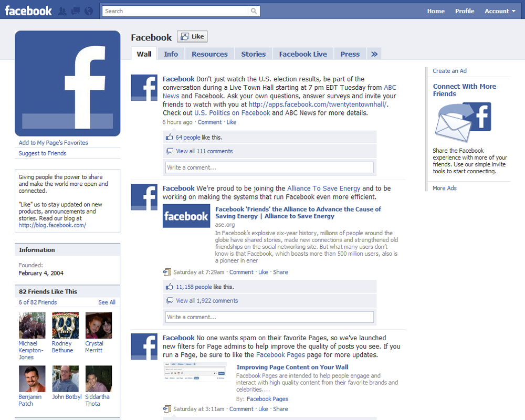Click the 64 people link
This screenshot has height=420, width=525.
click(x=188, y=138)
